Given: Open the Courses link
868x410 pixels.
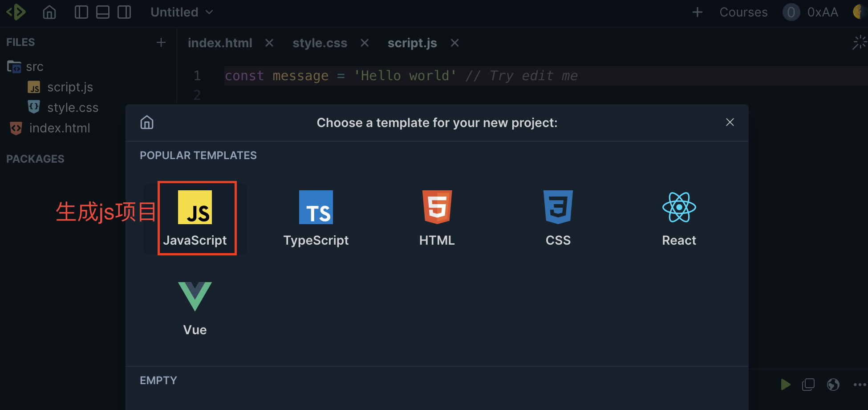Looking at the screenshot, I should point(743,12).
